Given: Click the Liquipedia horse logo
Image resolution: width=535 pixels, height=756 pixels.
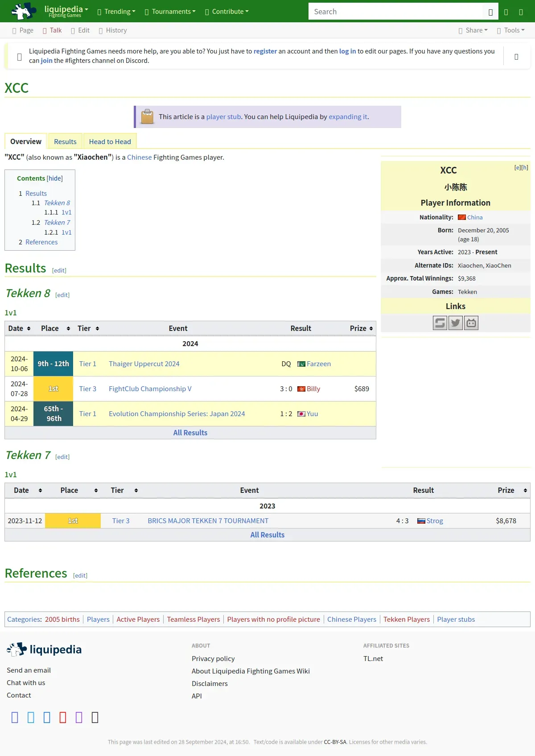Looking at the screenshot, I should pyautogui.click(x=23, y=11).
